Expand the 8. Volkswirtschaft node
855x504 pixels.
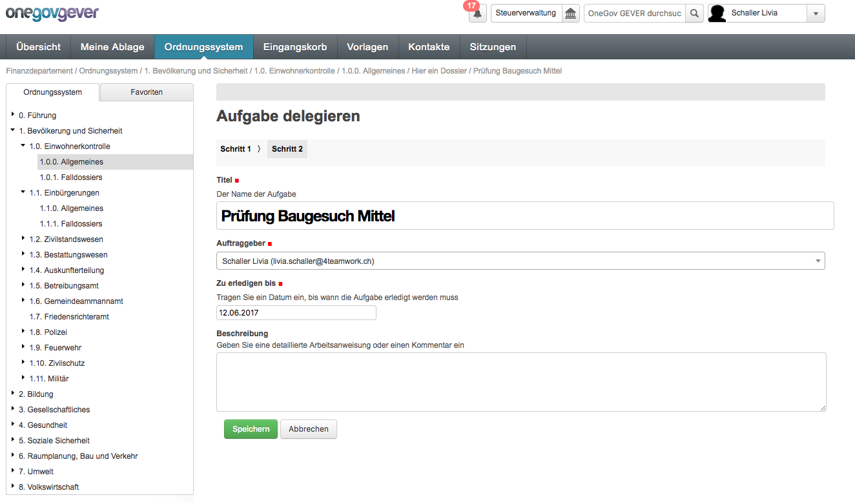pyautogui.click(x=13, y=487)
